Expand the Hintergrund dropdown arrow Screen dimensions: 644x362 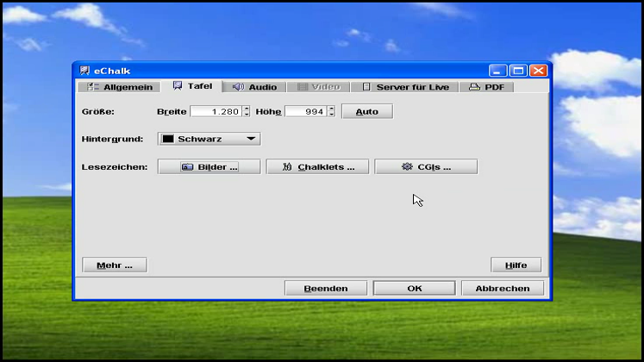251,139
